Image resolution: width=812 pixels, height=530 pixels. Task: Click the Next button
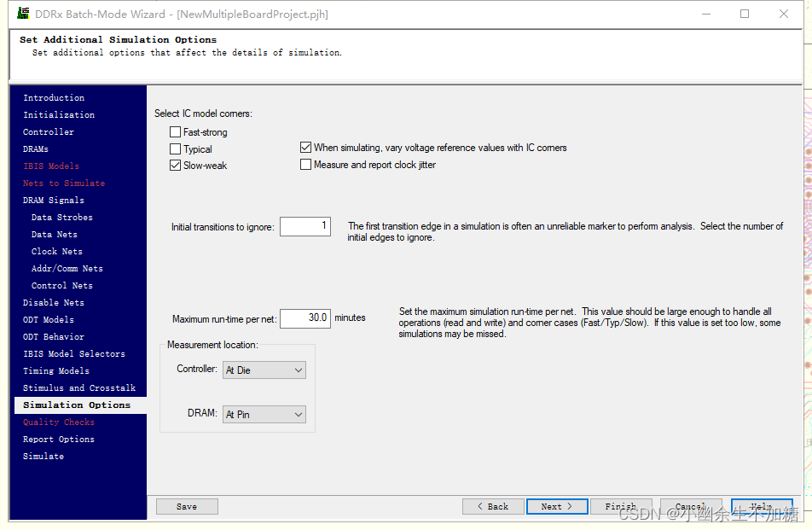click(557, 507)
